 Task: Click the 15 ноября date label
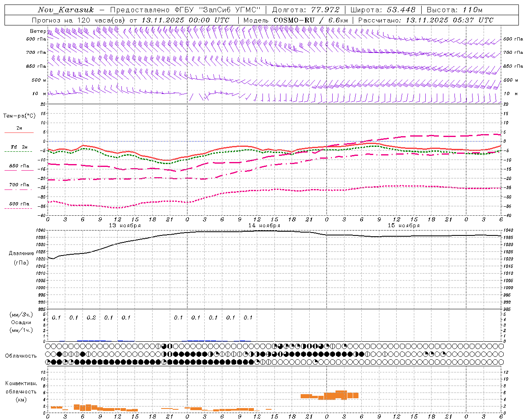pyautogui.click(x=404, y=226)
